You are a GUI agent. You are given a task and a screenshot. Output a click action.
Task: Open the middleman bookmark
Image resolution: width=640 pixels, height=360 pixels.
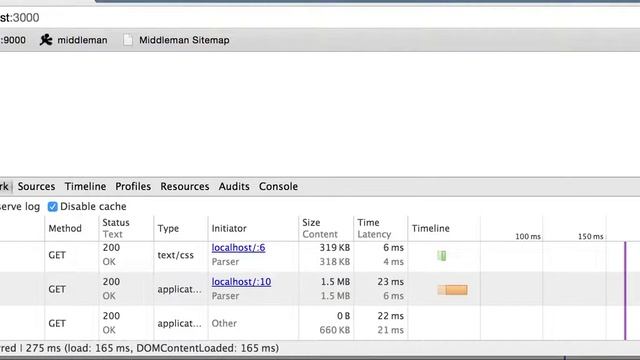[73, 40]
